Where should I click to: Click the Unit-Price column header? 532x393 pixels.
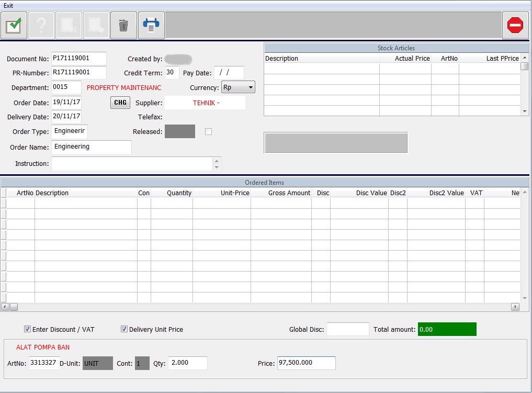coord(222,193)
